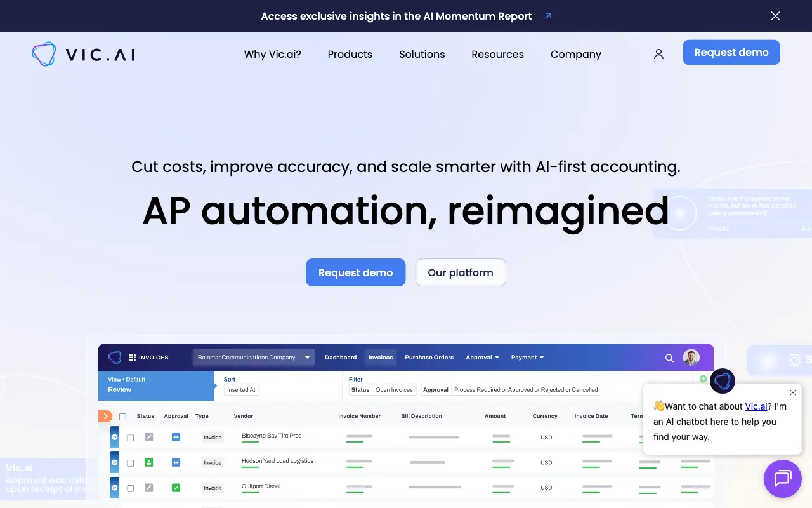Open the purple chat bubble button
The image size is (812, 508).
click(x=783, y=478)
